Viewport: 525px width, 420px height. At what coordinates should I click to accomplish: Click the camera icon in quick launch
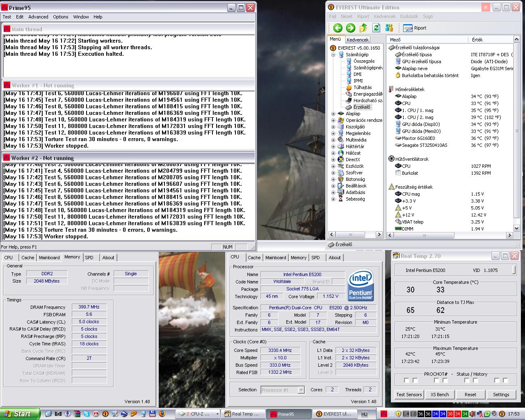point(58,414)
